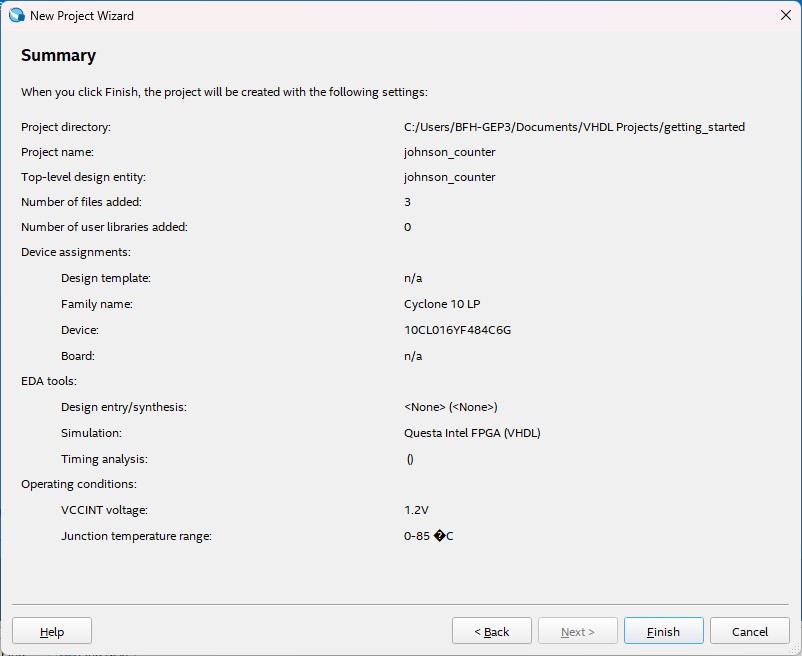Open Help for the wizard
This screenshot has height=656, width=802.
coord(52,631)
